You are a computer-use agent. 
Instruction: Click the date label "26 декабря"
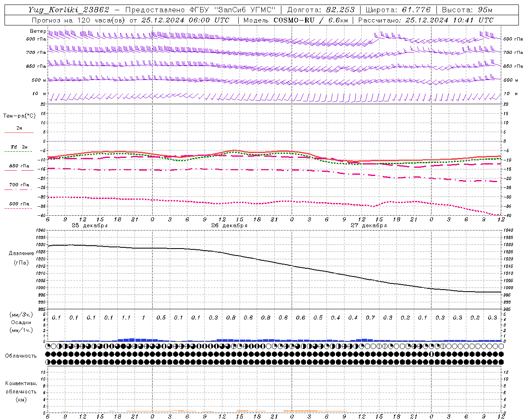tap(229, 226)
